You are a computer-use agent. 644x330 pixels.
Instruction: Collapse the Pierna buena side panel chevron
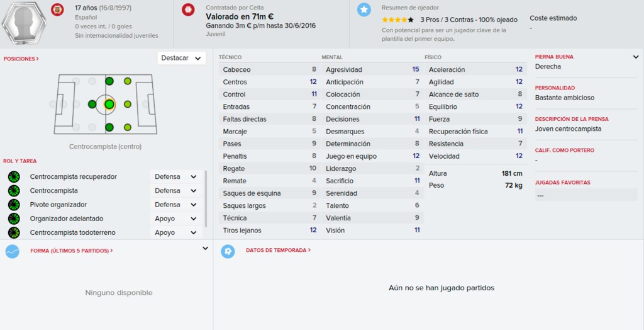coord(636,57)
